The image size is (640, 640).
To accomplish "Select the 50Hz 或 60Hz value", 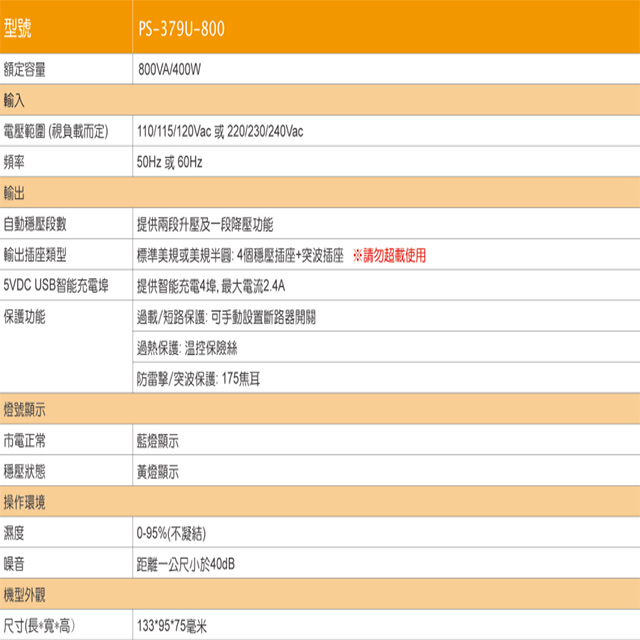I will pos(169,162).
